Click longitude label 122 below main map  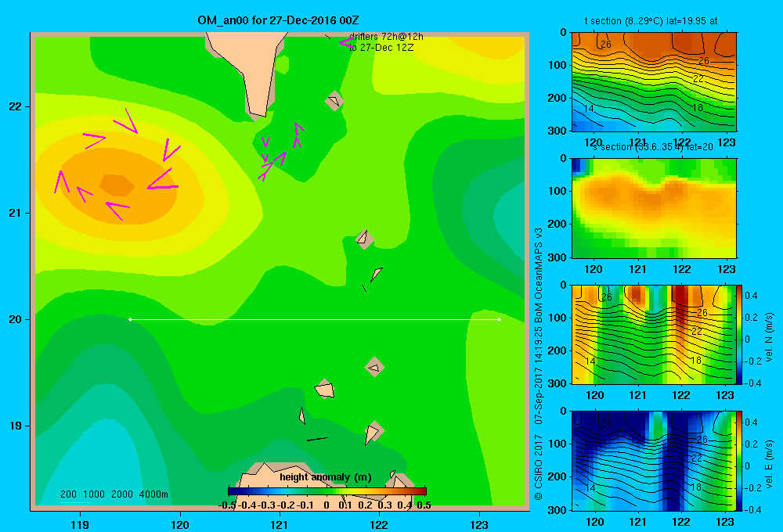click(x=379, y=524)
